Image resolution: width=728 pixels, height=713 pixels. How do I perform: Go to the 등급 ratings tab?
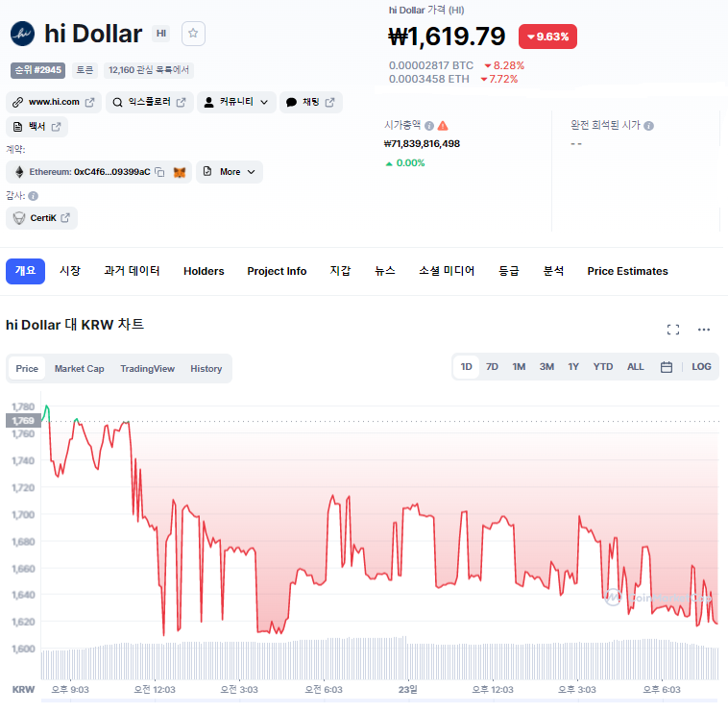coord(509,271)
